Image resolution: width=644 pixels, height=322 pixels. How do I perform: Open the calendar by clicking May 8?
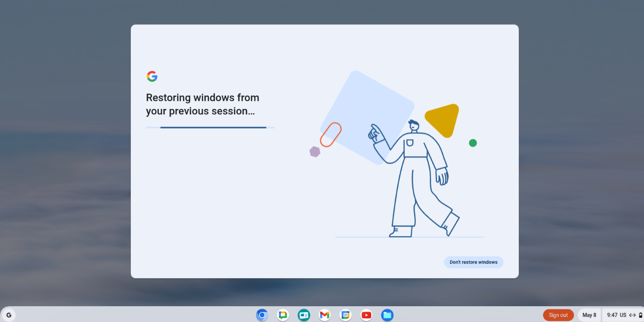[589, 315]
